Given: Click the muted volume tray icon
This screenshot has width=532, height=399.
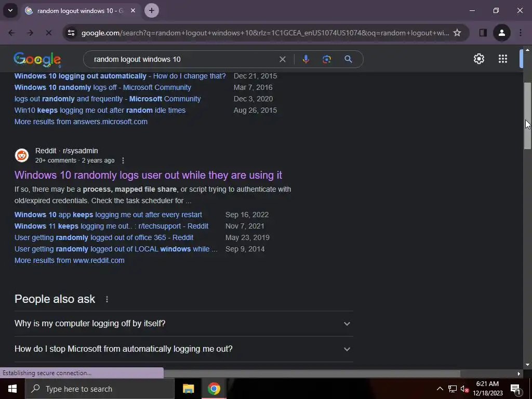Looking at the screenshot, I should [465, 389].
